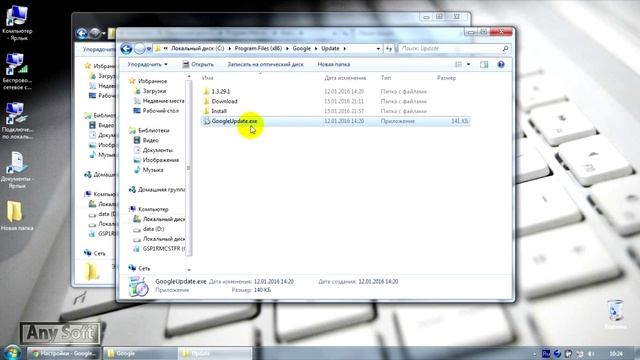Click the 'Компьютер - Ярлык' desktop icon
This screenshot has width=640, height=360.
point(17,23)
